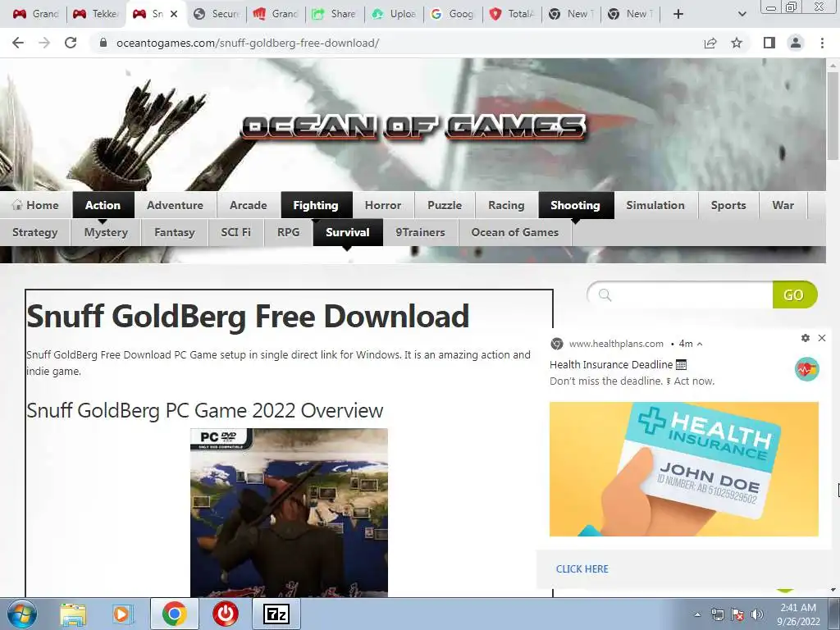840x630 pixels.
Task: Open the 9Trainers menu item
Action: (x=421, y=232)
